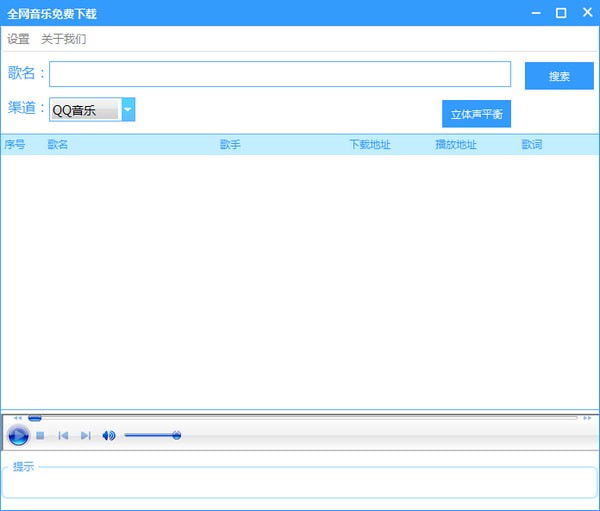Focus the 歌名 song name input field
Viewport: 600px width, 511px height.
pos(280,74)
